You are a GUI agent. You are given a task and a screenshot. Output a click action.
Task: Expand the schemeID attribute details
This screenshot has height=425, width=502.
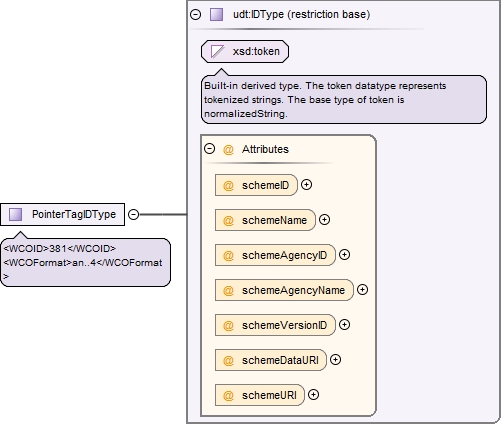coord(306,185)
